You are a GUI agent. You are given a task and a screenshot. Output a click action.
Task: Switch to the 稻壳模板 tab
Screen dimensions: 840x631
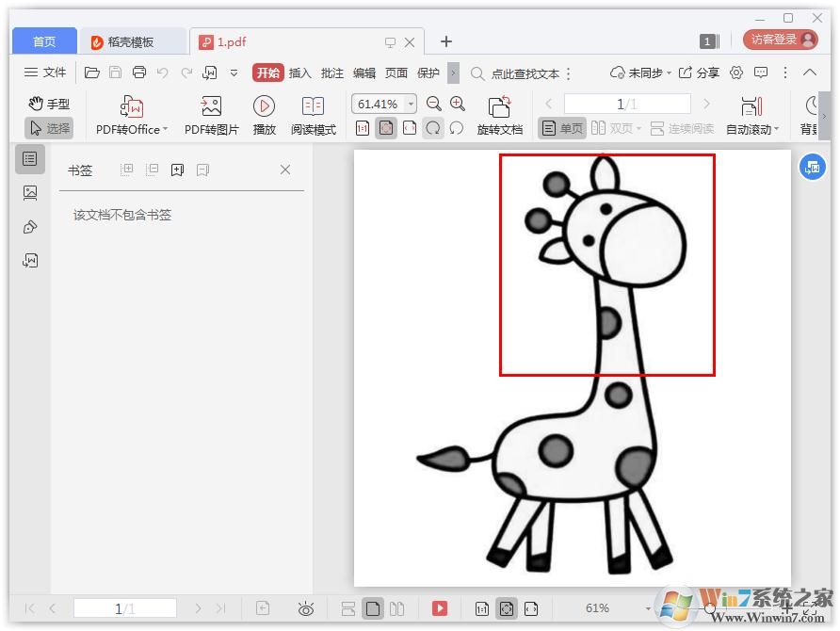click(x=130, y=40)
